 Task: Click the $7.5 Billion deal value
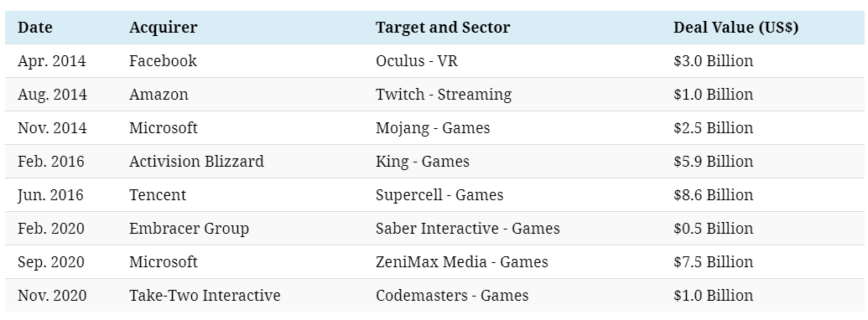coord(714,262)
